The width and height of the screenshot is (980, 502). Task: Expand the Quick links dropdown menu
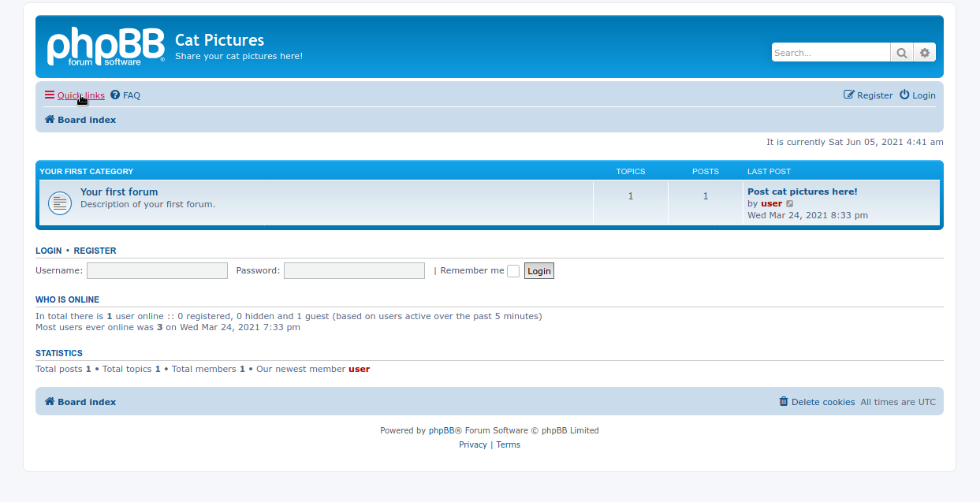pyautogui.click(x=75, y=95)
